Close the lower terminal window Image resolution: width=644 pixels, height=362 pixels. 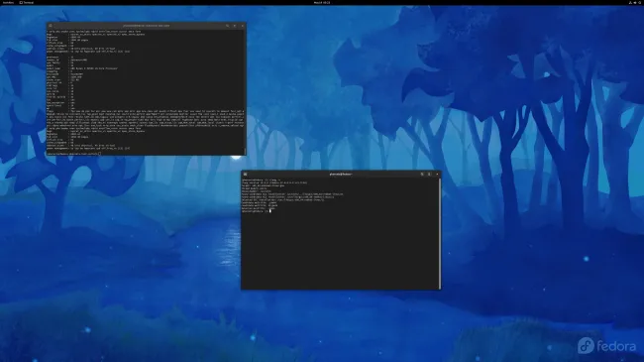coord(437,174)
